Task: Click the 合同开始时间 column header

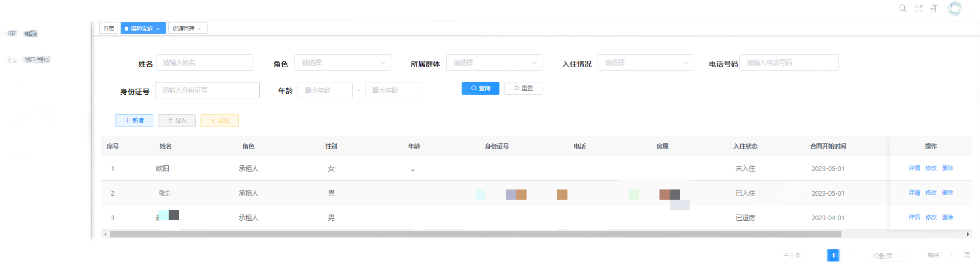Action: [x=828, y=146]
